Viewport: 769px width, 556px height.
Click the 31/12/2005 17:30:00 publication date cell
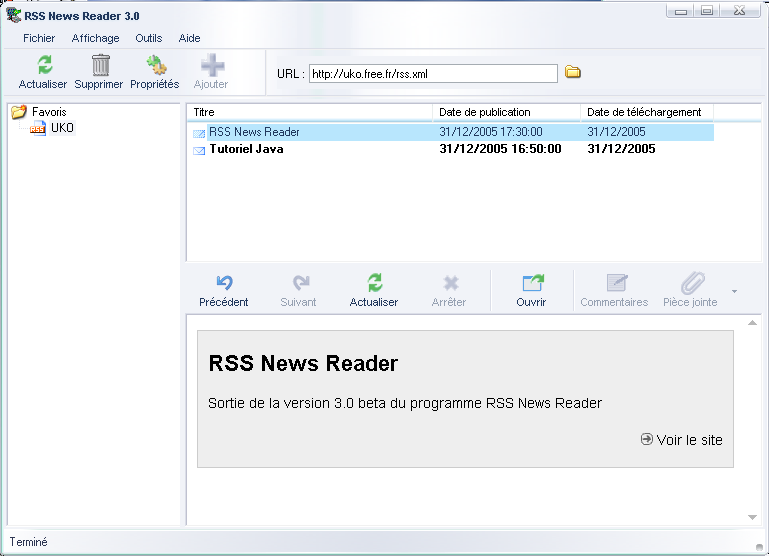coord(491,132)
